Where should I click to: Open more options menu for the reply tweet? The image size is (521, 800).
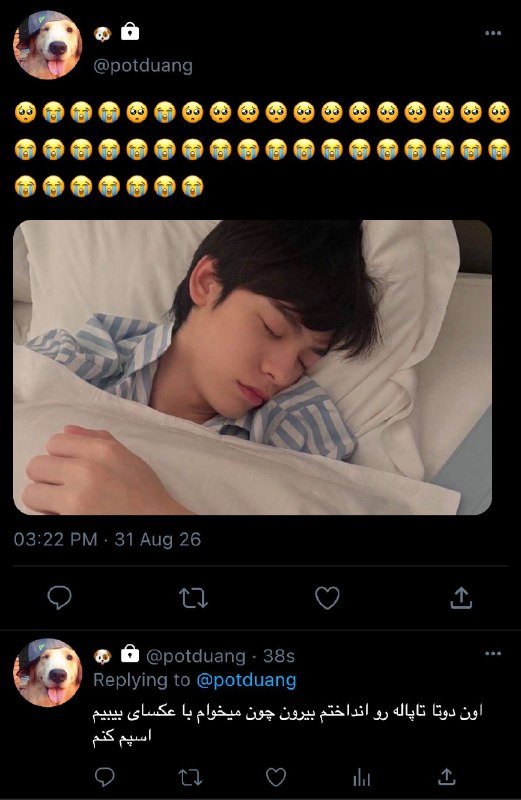(493, 654)
